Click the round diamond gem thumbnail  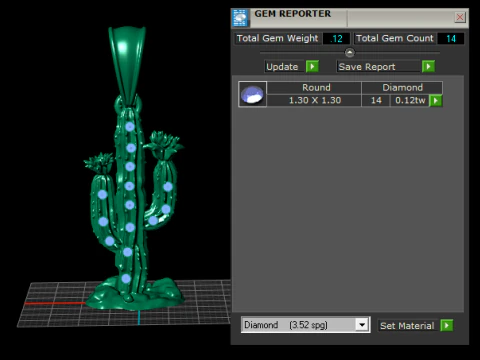coord(252,94)
